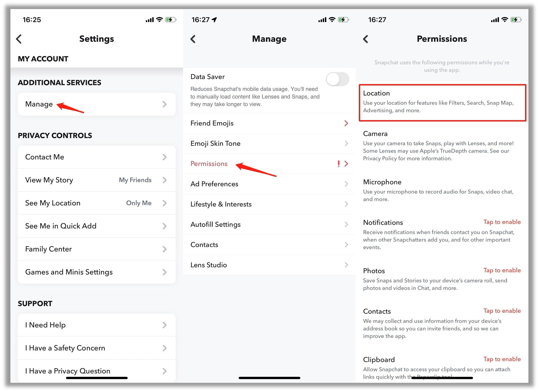
Task: Tap 'Ad Preferences' label
Action: pyautogui.click(x=214, y=184)
